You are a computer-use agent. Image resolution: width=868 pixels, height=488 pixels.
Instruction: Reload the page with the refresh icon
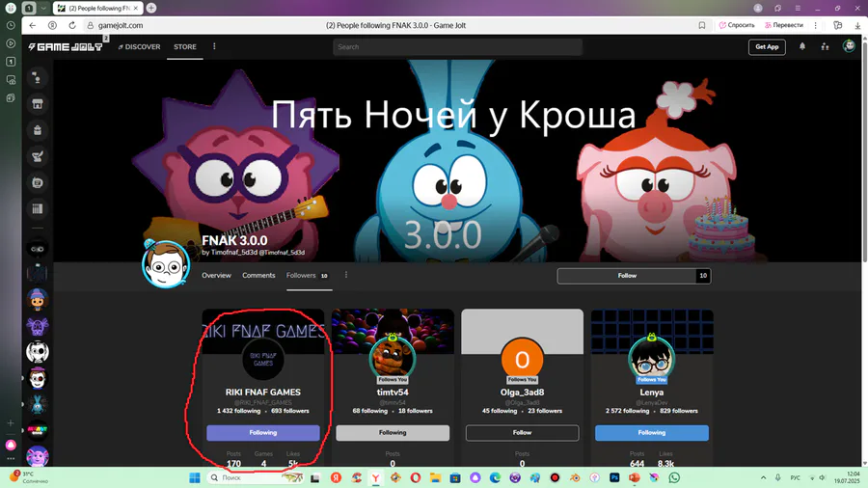coord(72,25)
